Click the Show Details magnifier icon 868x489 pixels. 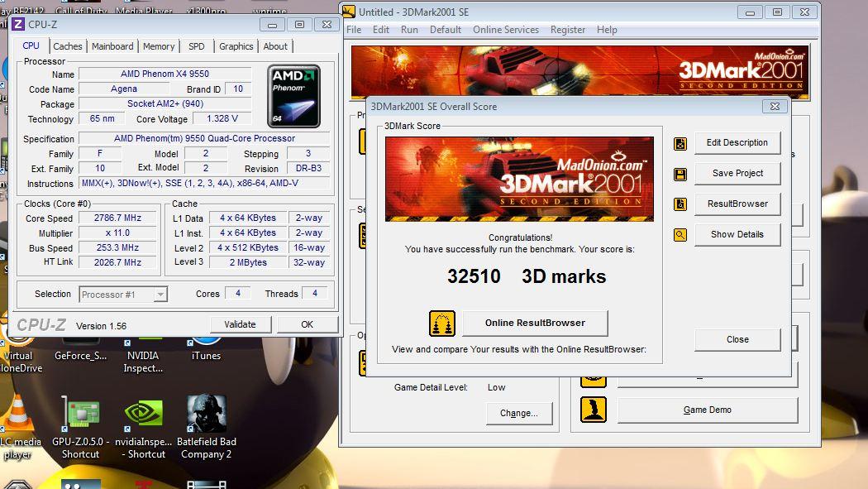coord(680,235)
